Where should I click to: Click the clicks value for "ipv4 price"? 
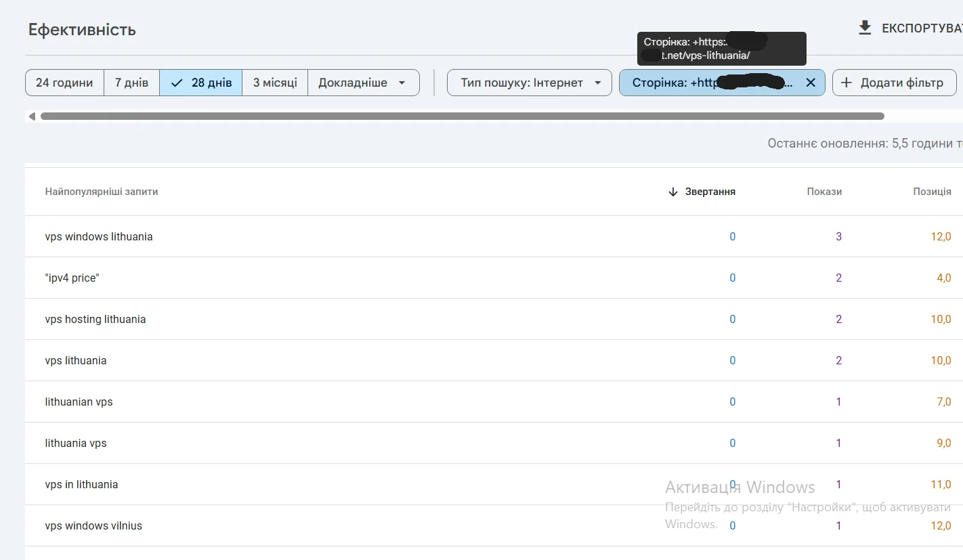732,278
